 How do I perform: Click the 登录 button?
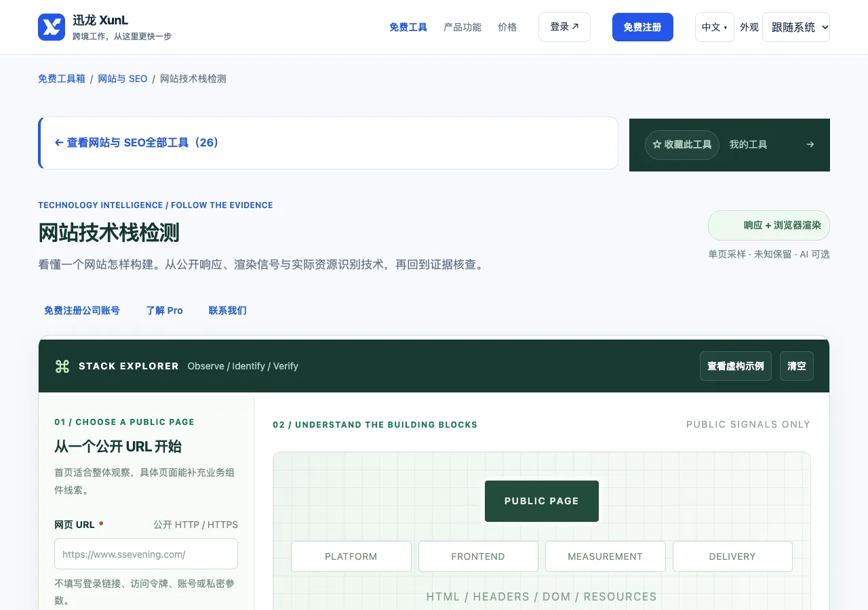[x=564, y=27]
